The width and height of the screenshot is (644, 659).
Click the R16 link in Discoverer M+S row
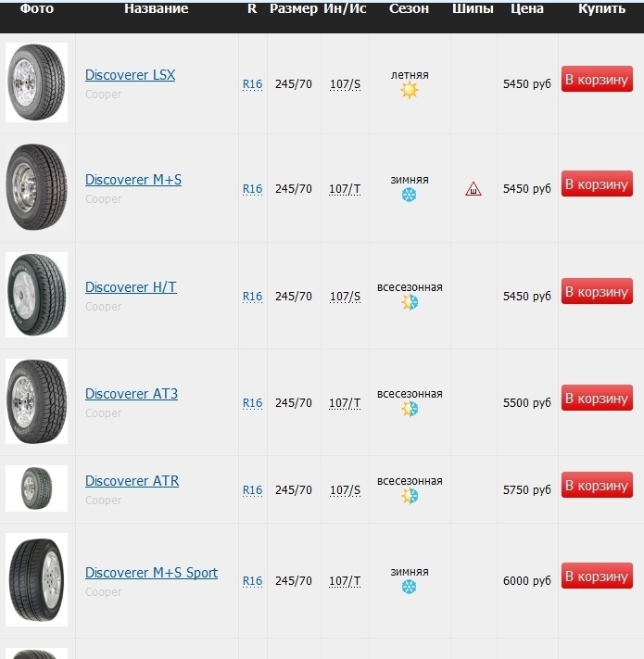tap(252, 189)
